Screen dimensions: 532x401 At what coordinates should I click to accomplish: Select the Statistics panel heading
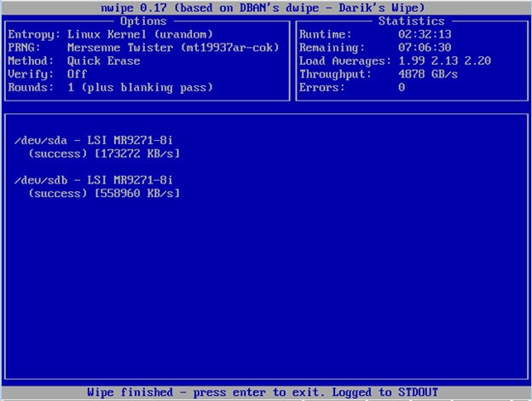pos(411,21)
